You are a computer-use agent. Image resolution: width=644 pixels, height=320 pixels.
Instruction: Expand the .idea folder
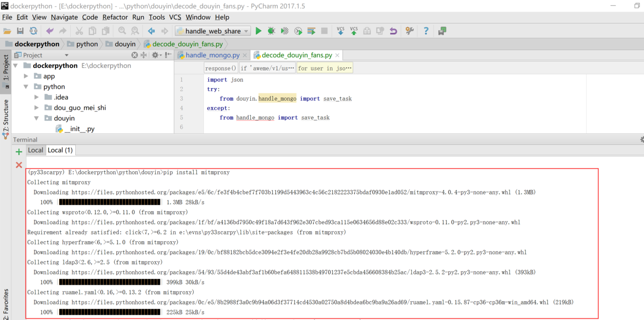tap(36, 97)
